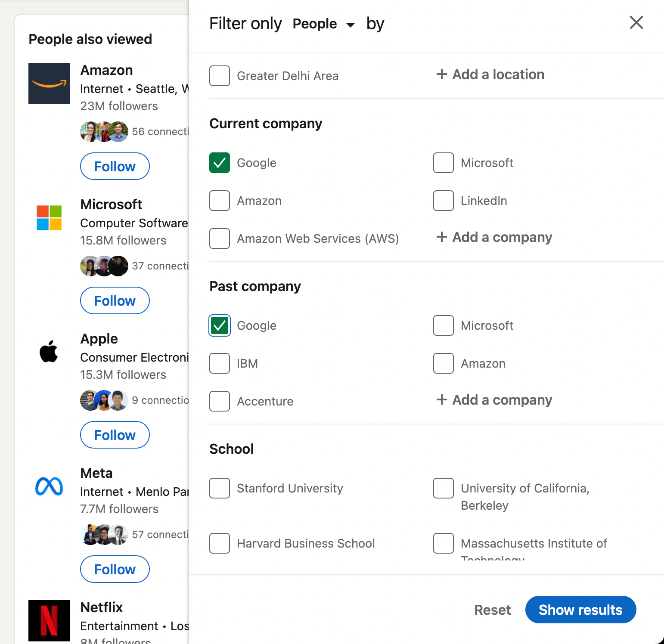Check Accenture under Past company

220,401
